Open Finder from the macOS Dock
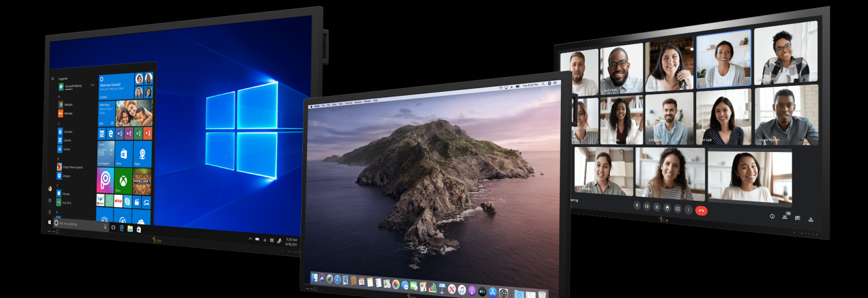 [314, 278]
